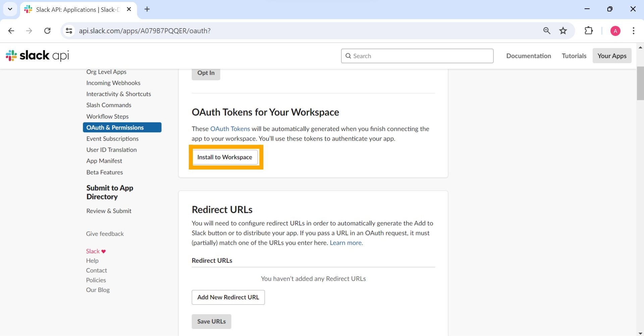The image size is (644, 336).
Task: Go to Your Apps
Action: 612,56
